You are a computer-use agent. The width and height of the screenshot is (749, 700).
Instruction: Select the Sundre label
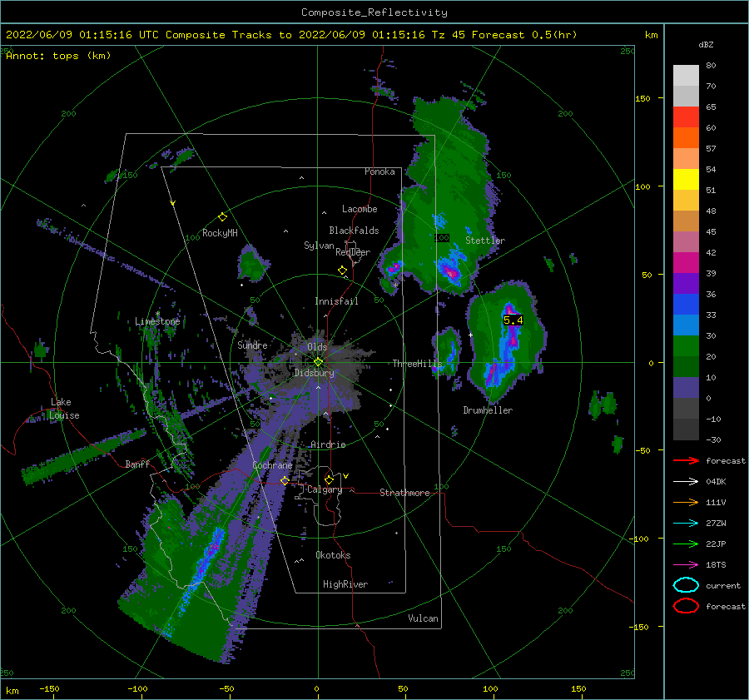pyautogui.click(x=253, y=345)
